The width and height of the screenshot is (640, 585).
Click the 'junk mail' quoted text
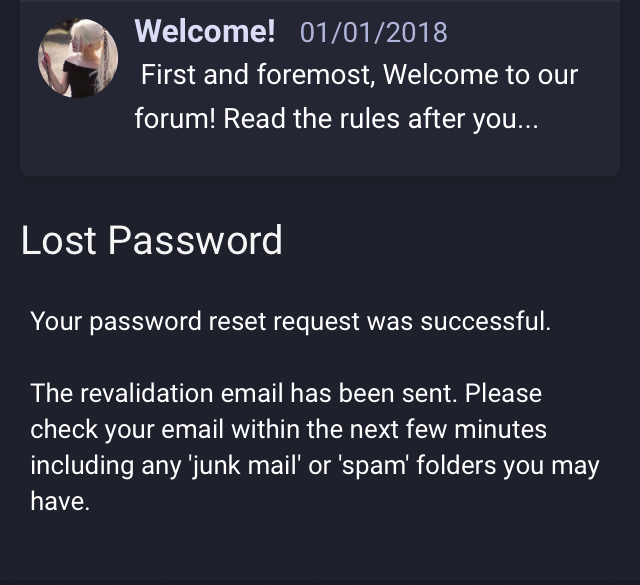click(x=244, y=466)
